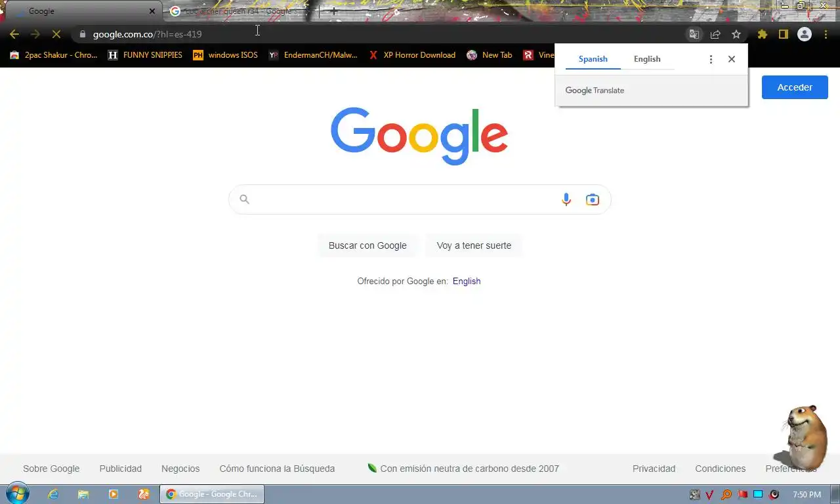Open the FUNNY SNIPPIES bookmark
This screenshot has height=504, width=840.
tap(145, 55)
